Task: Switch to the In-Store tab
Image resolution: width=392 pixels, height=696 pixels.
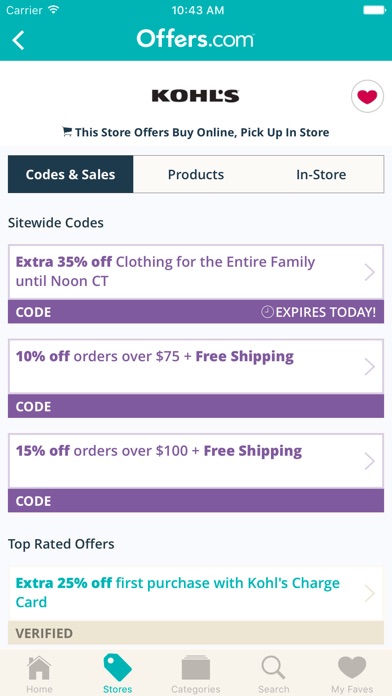Action: click(321, 174)
